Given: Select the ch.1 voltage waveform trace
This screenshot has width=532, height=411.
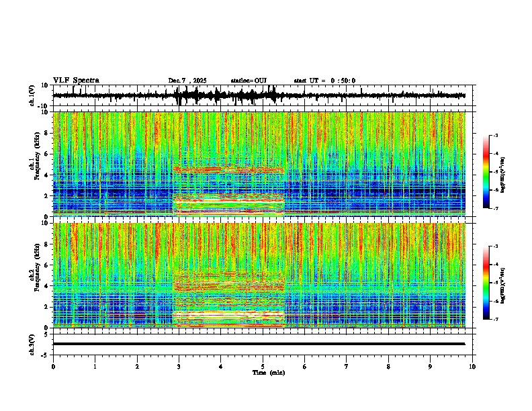Looking at the screenshot, I should tap(259, 95).
